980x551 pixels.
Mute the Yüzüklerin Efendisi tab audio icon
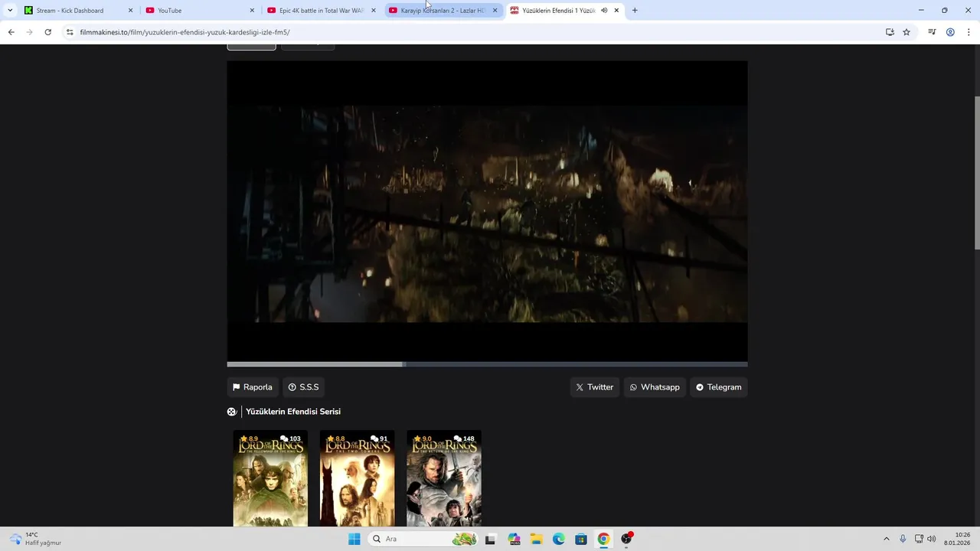tap(604, 11)
